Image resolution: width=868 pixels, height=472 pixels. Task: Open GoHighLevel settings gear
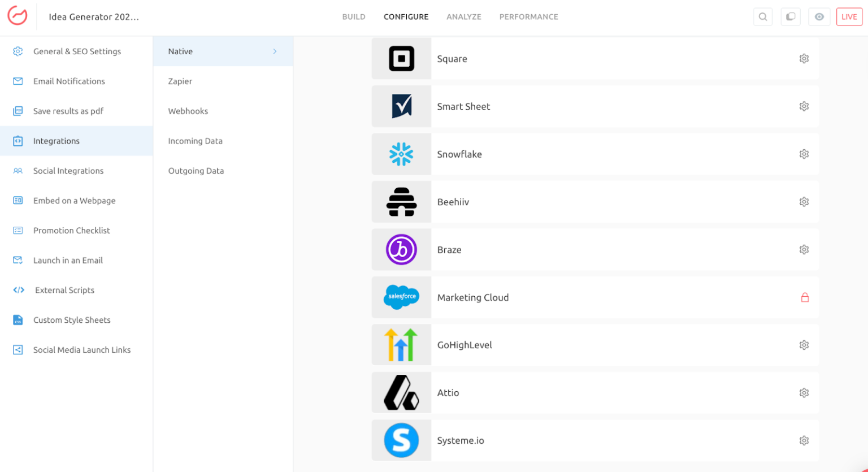(804, 345)
